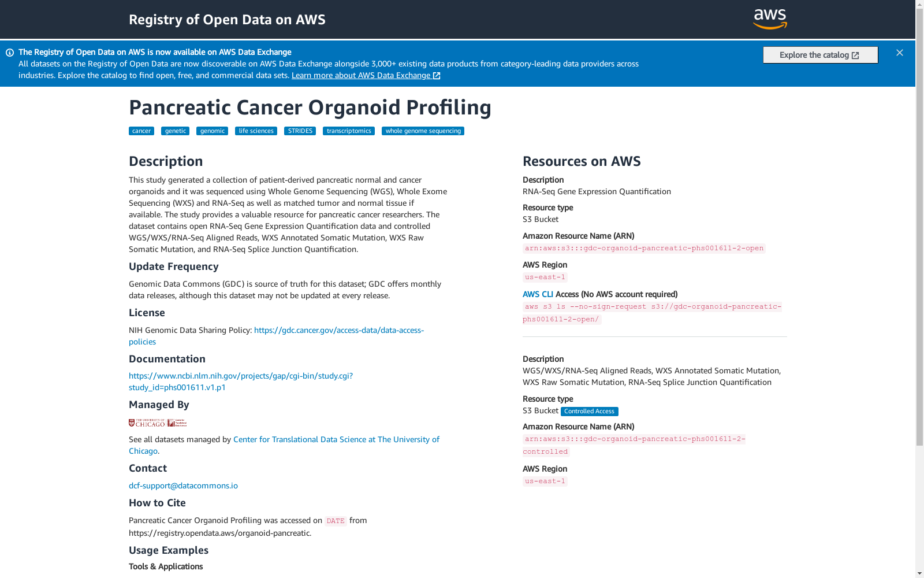Click the University of Chicago logo

point(158,423)
